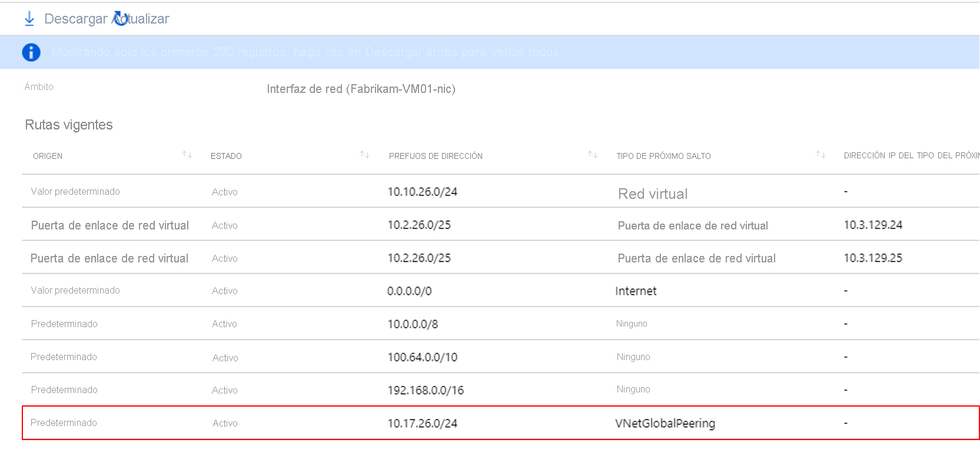The width and height of the screenshot is (980, 466).
Task: Sort by ORIGEN column arrows
Action: tap(187, 155)
